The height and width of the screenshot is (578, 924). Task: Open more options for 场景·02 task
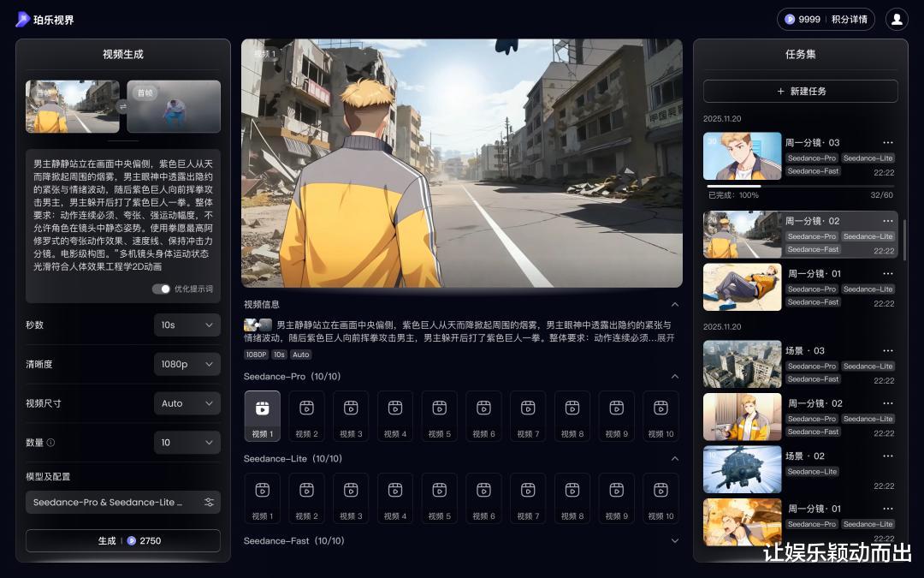pos(887,456)
